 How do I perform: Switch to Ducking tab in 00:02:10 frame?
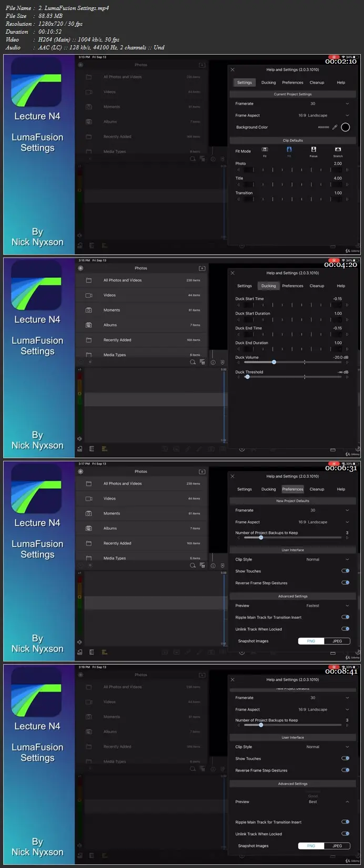point(268,82)
